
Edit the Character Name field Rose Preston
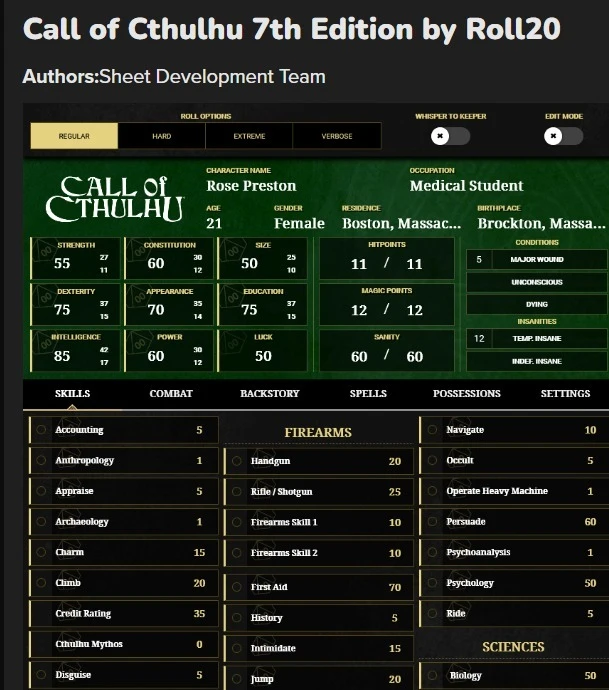pos(251,186)
